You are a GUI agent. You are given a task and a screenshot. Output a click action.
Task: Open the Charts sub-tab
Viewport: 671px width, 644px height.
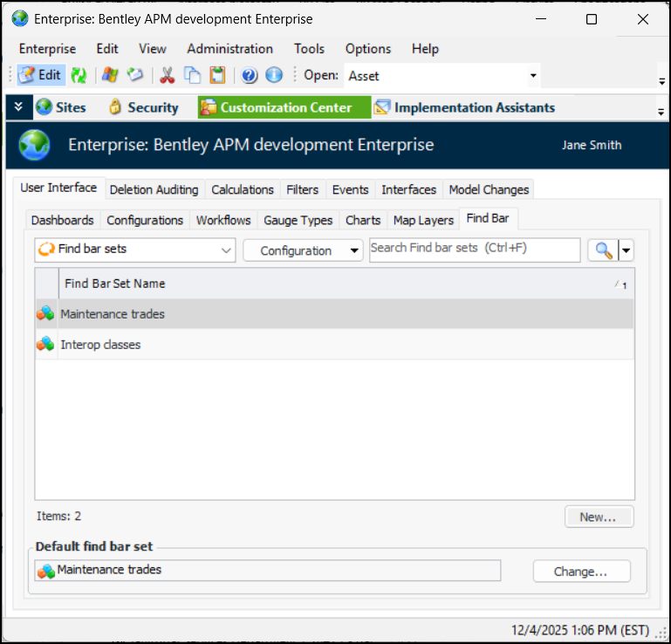(x=363, y=220)
